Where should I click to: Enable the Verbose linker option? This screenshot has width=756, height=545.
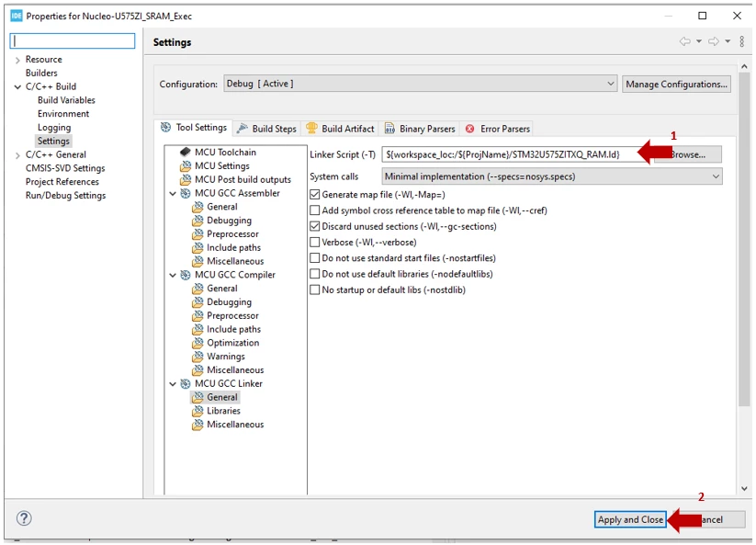[x=315, y=242]
